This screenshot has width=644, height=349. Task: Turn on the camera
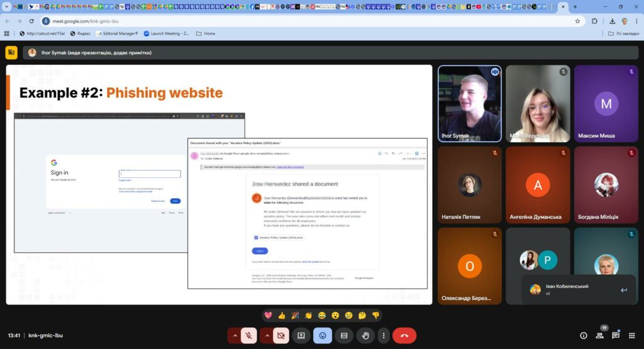pos(280,336)
